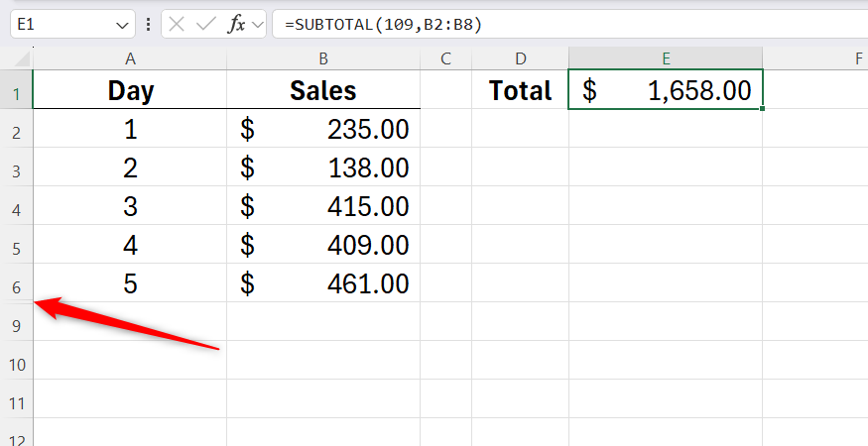The width and height of the screenshot is (868, 446).
Task: Select the Day 4 cell
Action: [x=130, y=245]
